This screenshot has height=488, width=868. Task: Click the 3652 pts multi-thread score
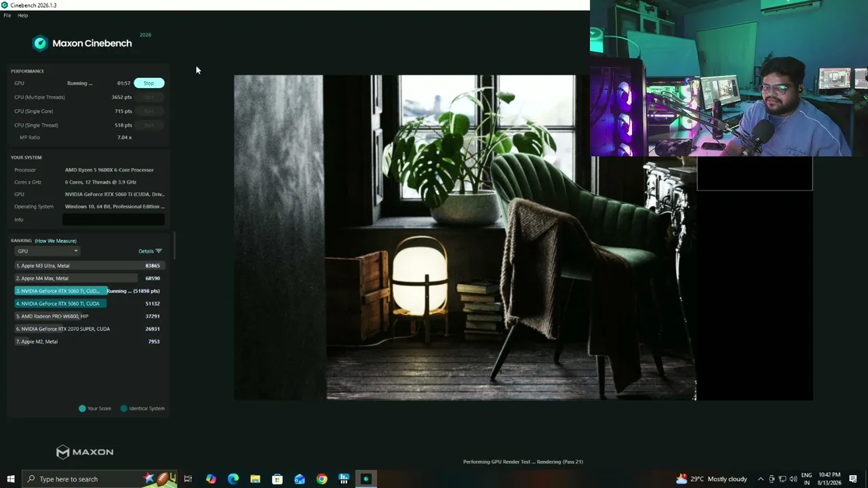[122, 98]
